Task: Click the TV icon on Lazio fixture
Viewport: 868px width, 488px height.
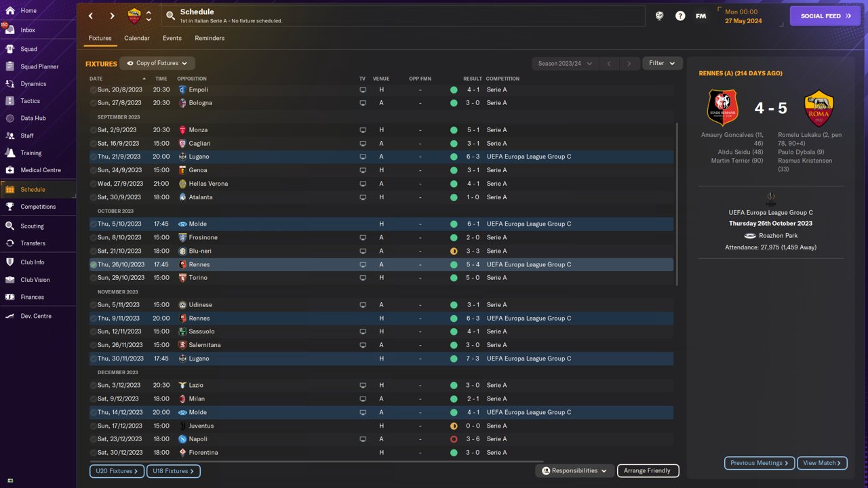Action: pyautogui.click(x=363, y=385)
